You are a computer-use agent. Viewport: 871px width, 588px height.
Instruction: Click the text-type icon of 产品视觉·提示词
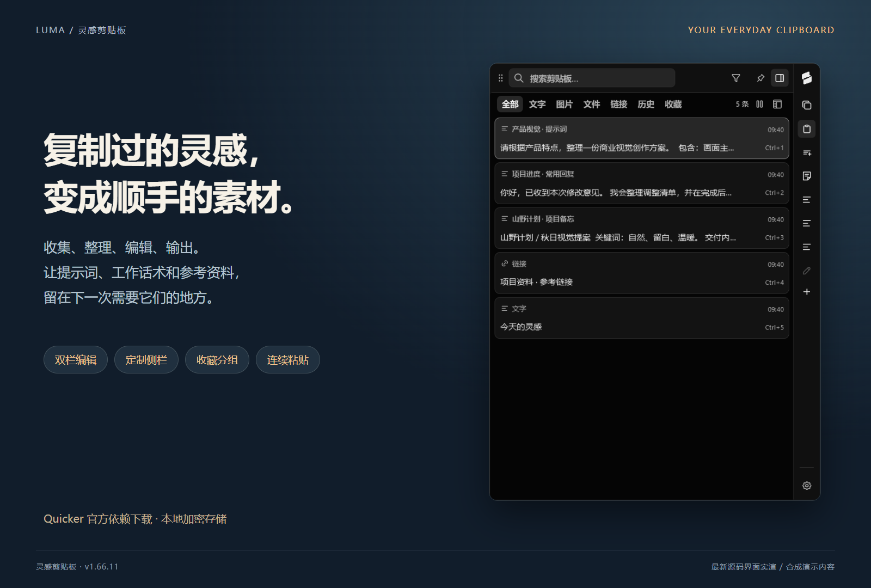(505, 129)
